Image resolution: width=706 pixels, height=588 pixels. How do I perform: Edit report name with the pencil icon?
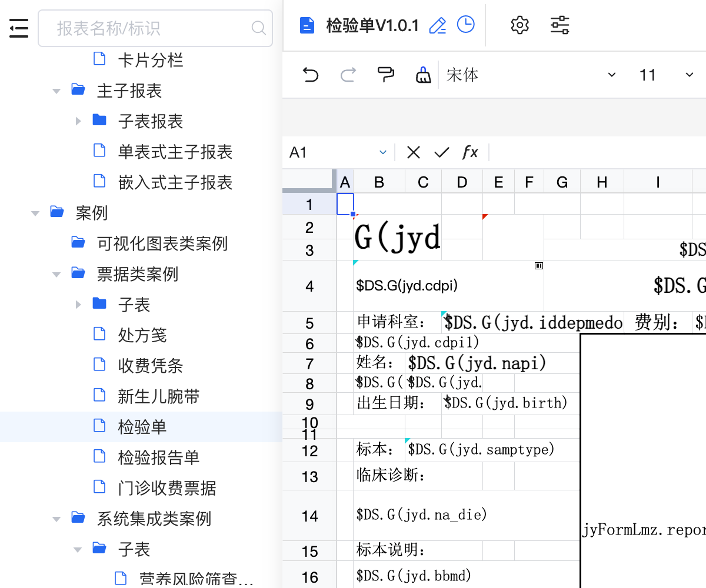(x=438, y=25)
